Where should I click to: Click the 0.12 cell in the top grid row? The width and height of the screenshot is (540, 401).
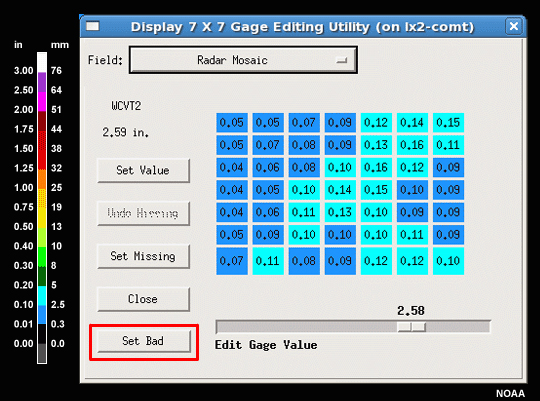(376, 123)
